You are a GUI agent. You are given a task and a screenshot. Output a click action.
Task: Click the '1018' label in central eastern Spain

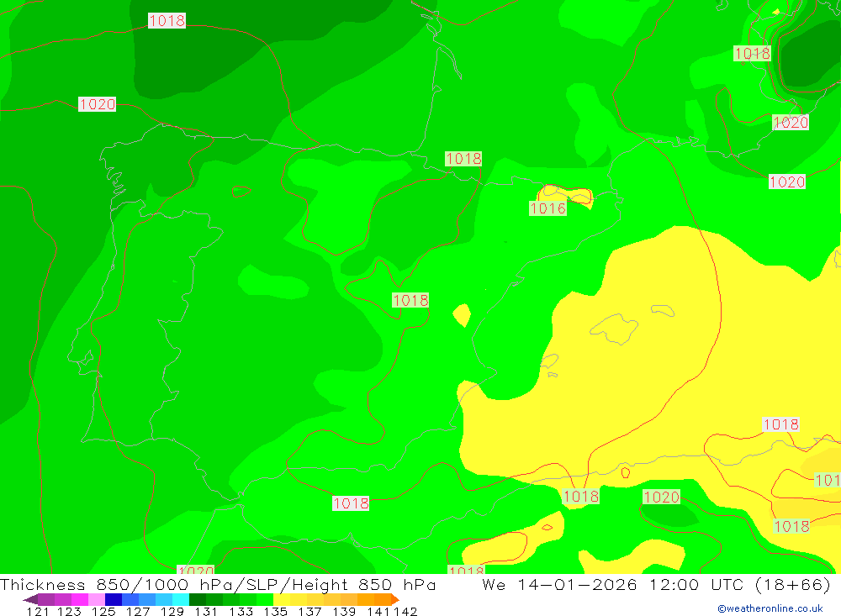tap(410, 300)
